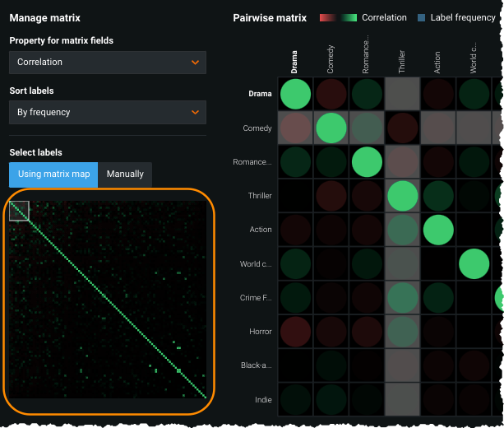Open the Property for matrix fields dropdown

point(107,62)
